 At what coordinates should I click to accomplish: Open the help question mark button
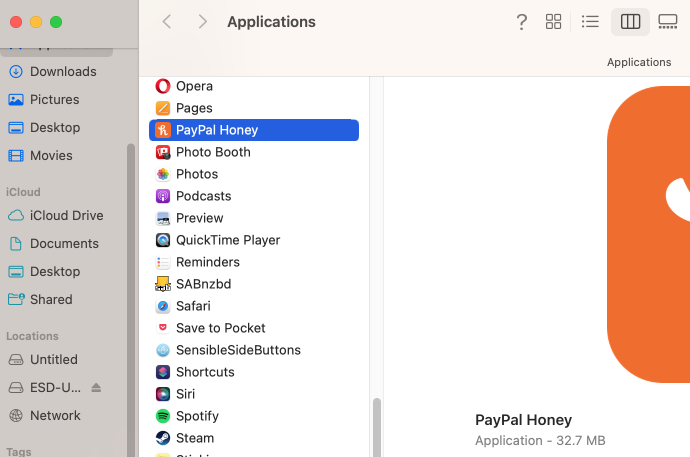pos(521,22)
